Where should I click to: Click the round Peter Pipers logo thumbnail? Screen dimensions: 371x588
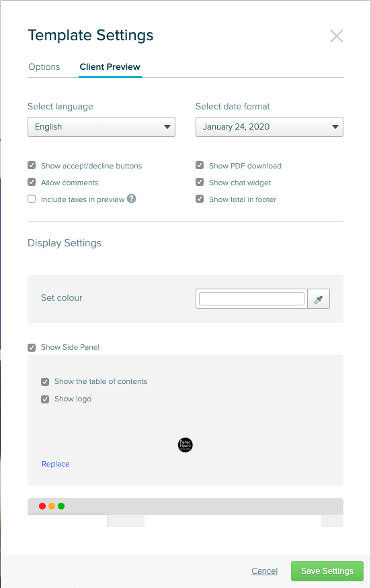[185, 445]
